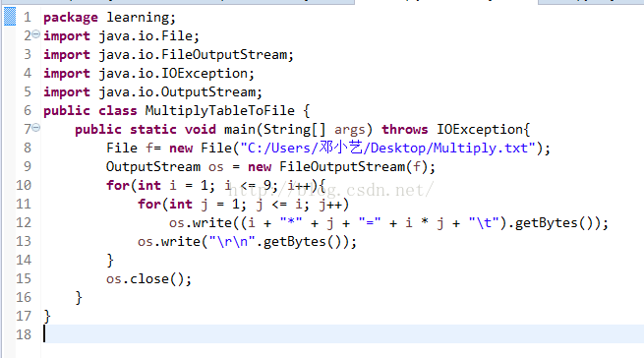Place cursor on empty line 18

tap(343, 334)
